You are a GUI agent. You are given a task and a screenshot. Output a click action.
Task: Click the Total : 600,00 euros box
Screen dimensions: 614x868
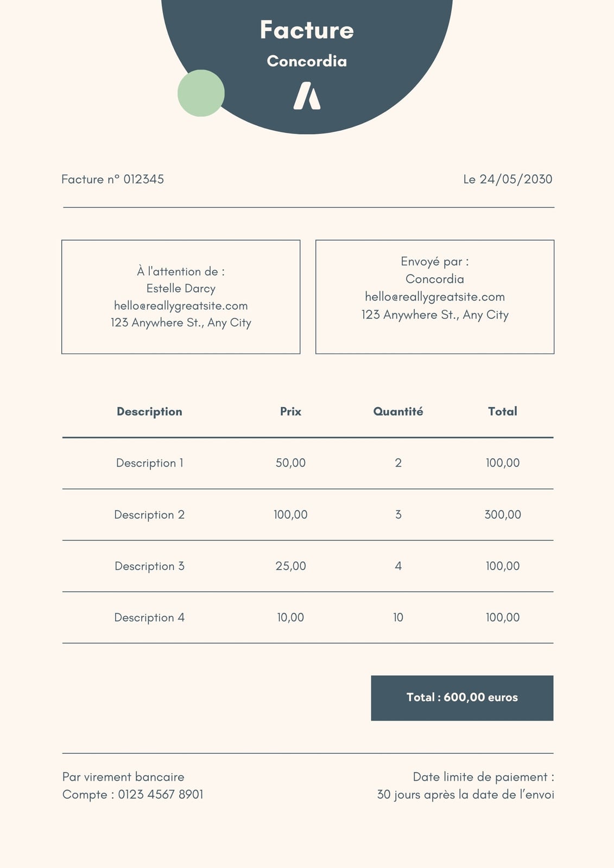pos(462,698)
